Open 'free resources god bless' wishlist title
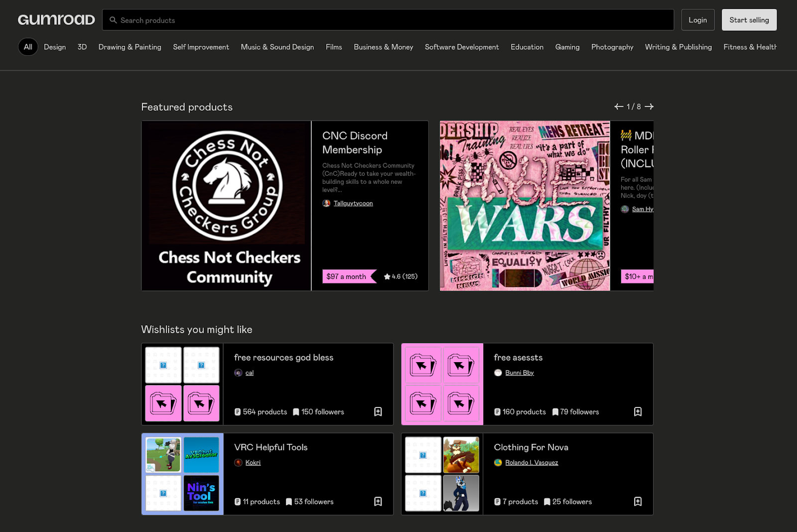This screenshot has width=797, height=532. [x=284, y=358]
